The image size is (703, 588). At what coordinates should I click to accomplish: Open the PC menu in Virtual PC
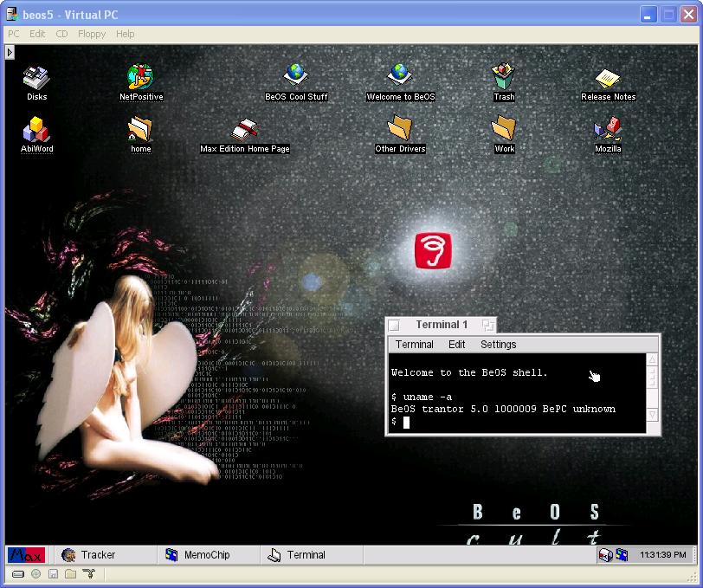14,34
